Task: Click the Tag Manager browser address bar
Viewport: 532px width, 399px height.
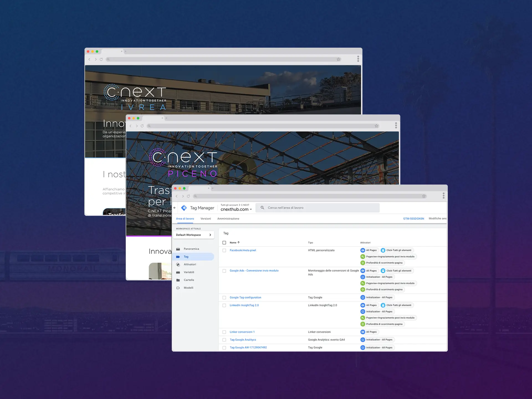Action: 310,196
